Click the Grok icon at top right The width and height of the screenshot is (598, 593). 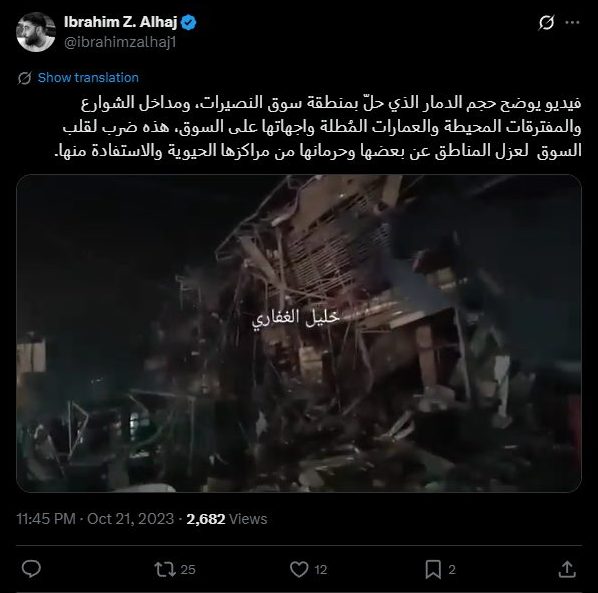[x=546, y=23]
